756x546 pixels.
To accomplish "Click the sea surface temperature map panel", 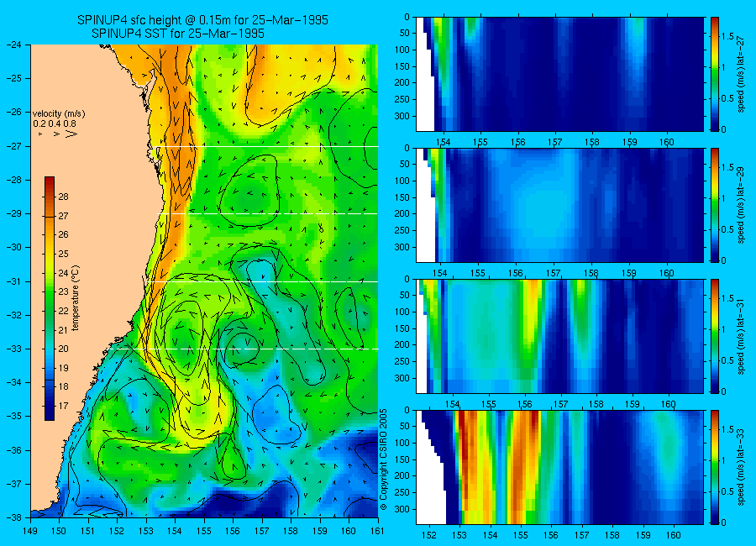I will [204, 281].
